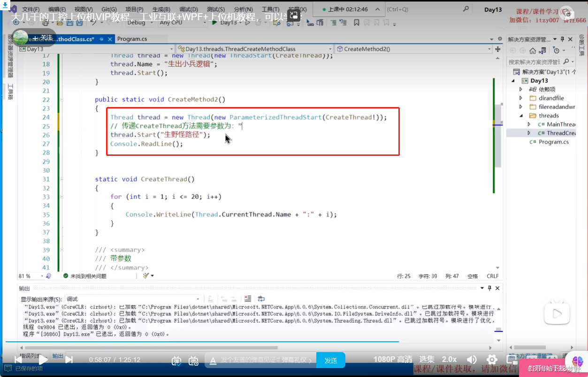Image resolution: width=588 pixels, height=377 pixels.
Task: Toggle word wrap in Output panel
Action: pyautogui.click(x=261, y=299)
